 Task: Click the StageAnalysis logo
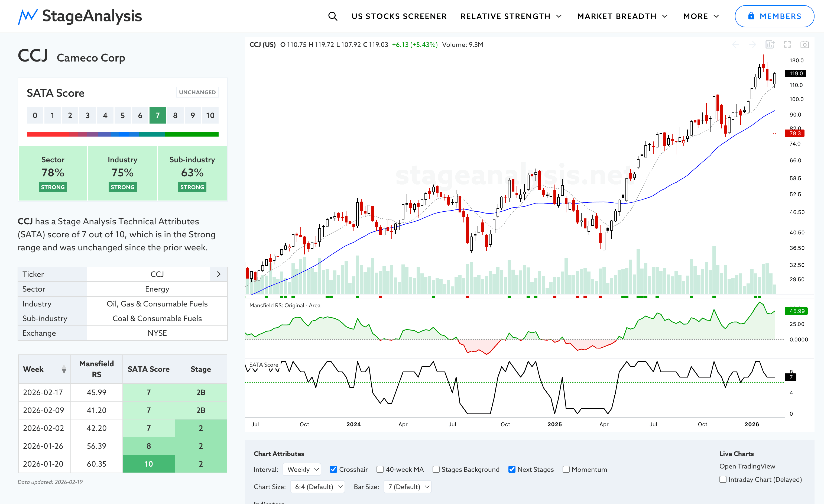click(x=80, y=16)
